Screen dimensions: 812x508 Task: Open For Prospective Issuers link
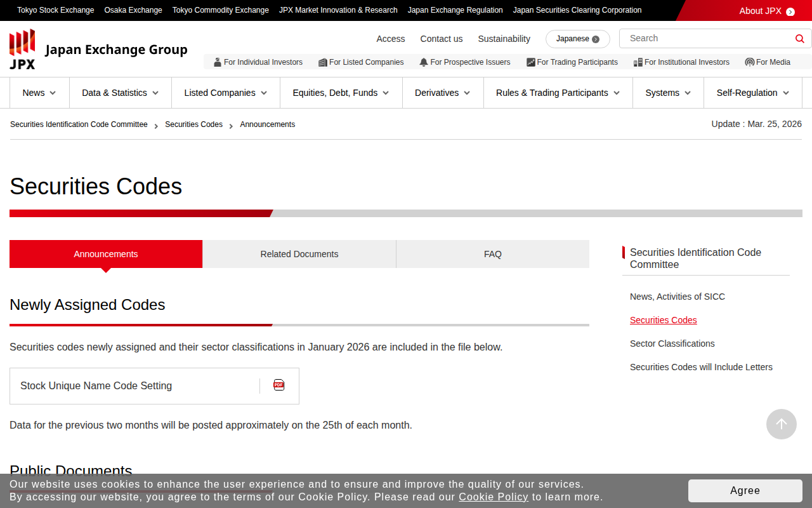pos(465,62)
